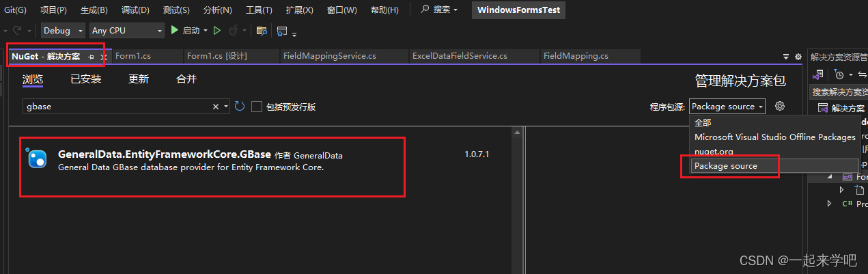The width and height of the screenshot is (868, 274).
Task: Select the 已安装 installed tab
Action: click(x=86, y=79)
